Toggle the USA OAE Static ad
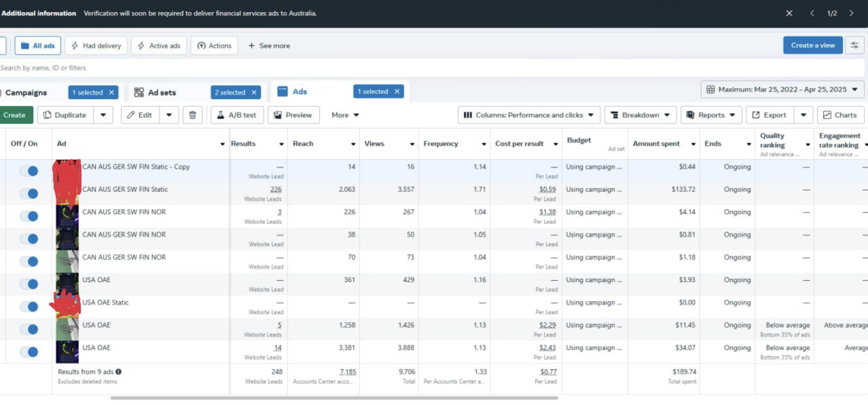This screenshot has height=405, width=868. click(x=29, y=306)
